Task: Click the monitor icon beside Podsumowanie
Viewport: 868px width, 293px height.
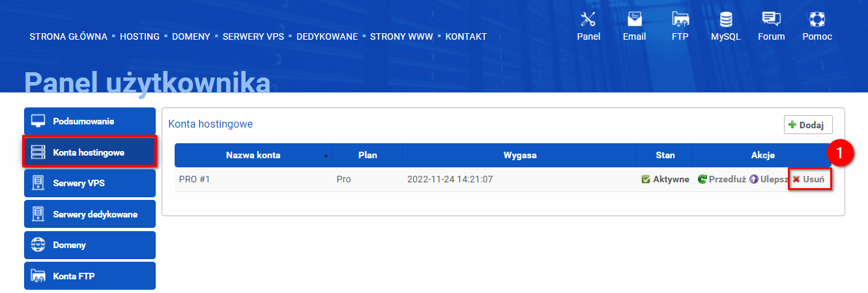Action: (38, 121)
